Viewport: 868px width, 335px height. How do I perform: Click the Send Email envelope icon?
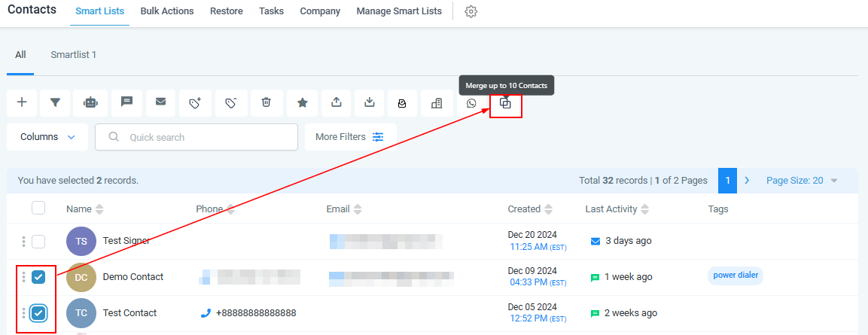point(160,103)
